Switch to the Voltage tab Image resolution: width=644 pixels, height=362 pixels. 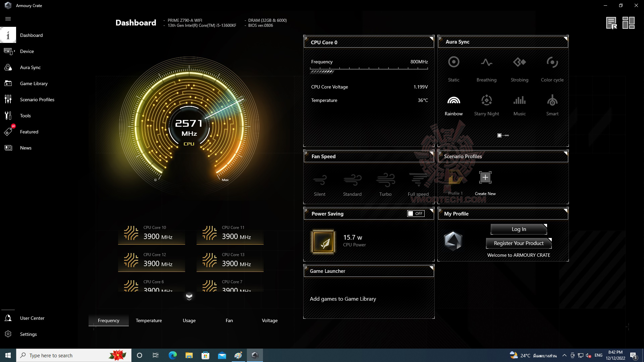pos(269,320)
